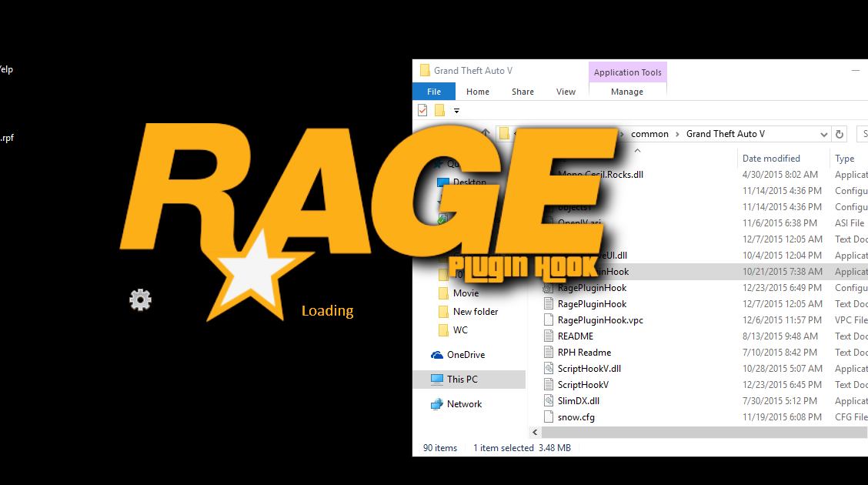Click the 'VPC File' type cell
The width and height of the screenshot is (868, 485).
click(851, 320)
